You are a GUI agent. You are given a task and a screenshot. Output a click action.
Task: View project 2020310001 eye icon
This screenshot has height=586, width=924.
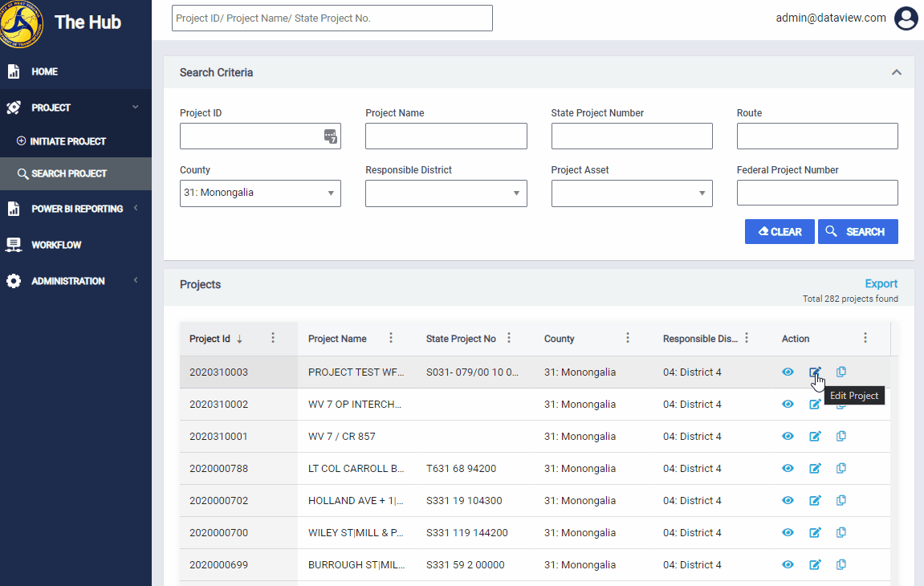click(788, 436)
